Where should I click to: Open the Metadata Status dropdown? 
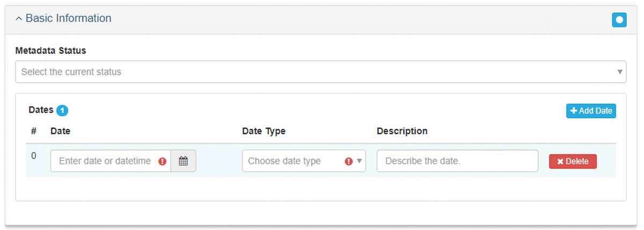(321, 71)
